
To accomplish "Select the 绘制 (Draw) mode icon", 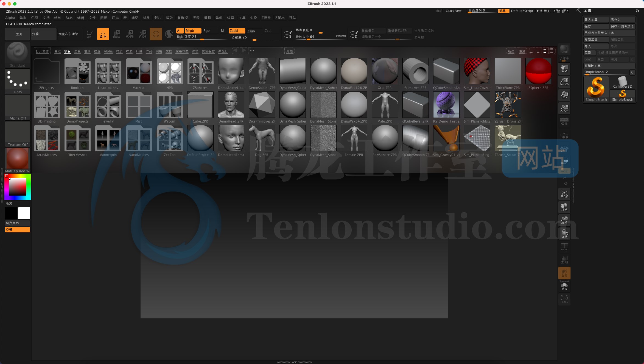I will [103, 34].
